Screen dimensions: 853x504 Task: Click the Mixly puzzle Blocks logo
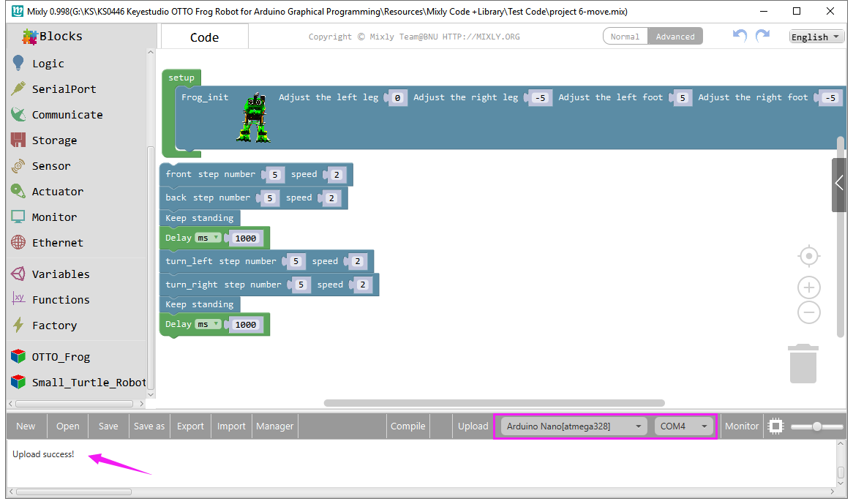(29, 37)
